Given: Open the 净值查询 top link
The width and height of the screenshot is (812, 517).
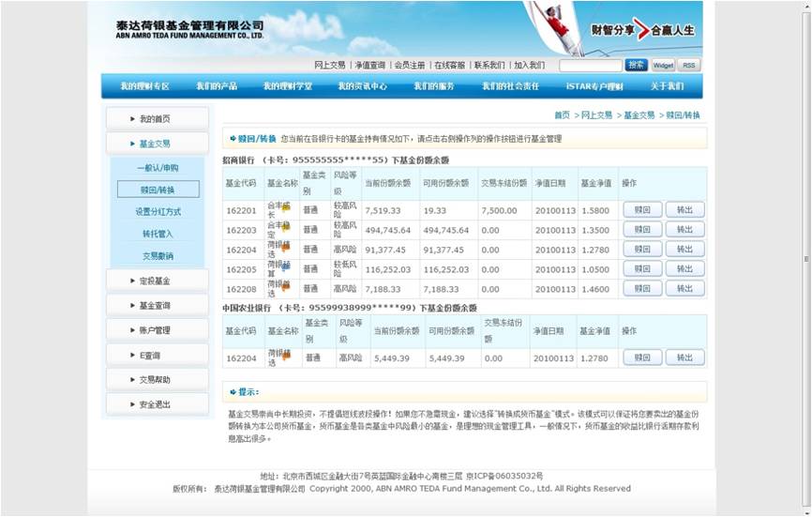Looking at the screenshot, I should [369, 66].
